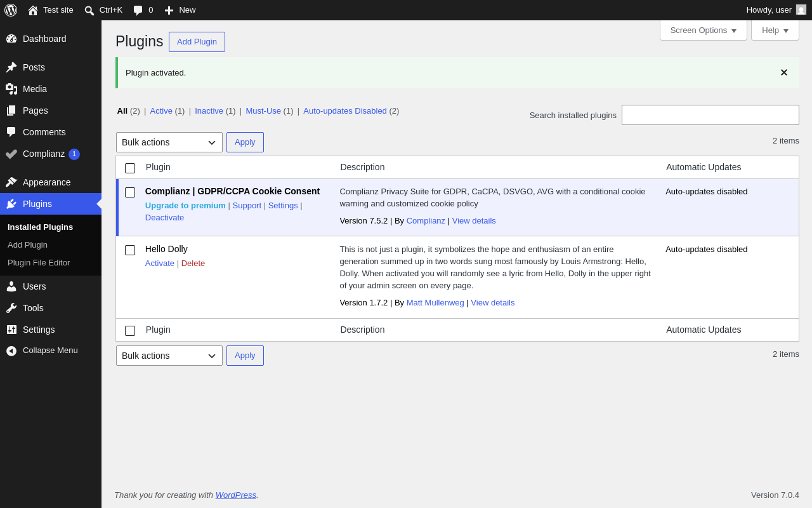Viewport: 812px width, 508px height.
Task: Click 'Plugin activated.' notice text
Action: click(x=156, y=72)
